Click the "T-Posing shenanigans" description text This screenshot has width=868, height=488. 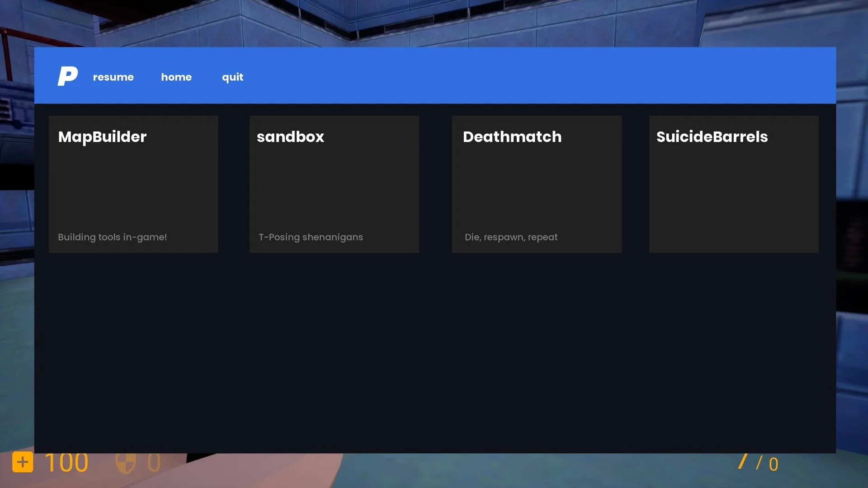click(311, 237)
